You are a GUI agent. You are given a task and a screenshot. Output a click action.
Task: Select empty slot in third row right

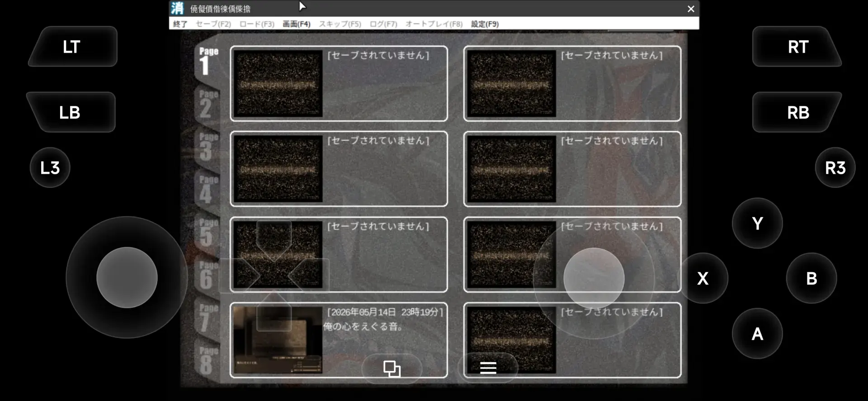coord(572,254)
